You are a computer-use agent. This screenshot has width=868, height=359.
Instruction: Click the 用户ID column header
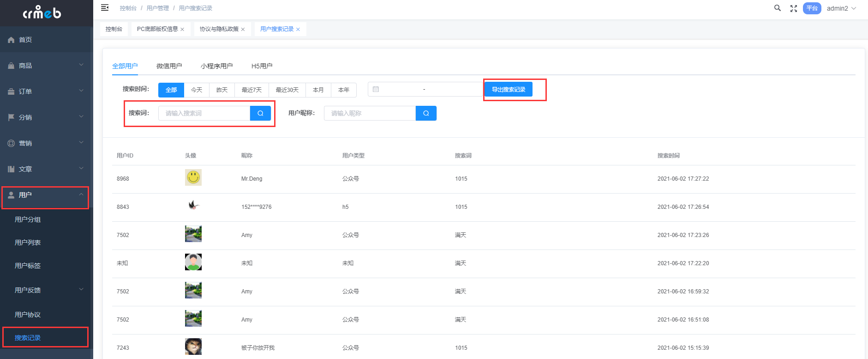pos(125,156)
